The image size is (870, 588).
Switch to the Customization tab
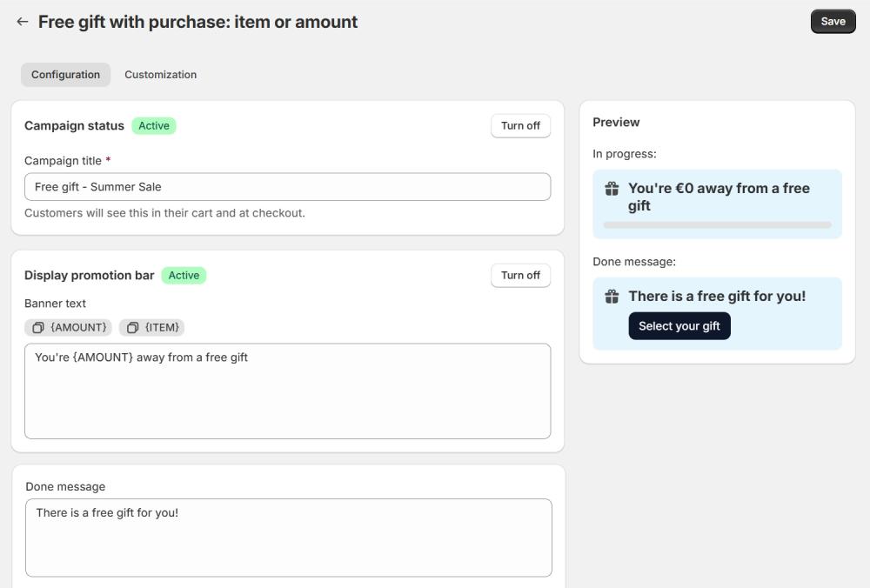tap(160, 75)
